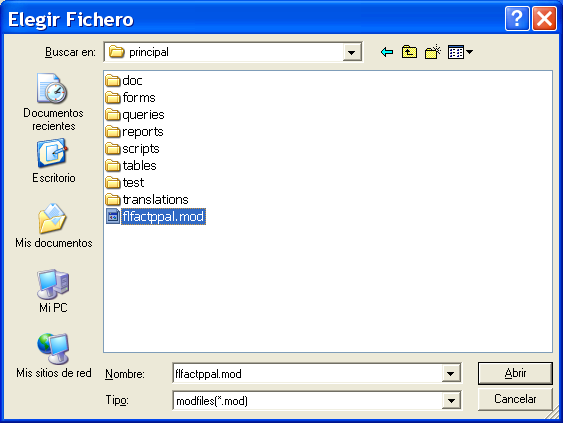Click the help question mark button
Screen dimensions: 563x423
(x=517, y=18)
